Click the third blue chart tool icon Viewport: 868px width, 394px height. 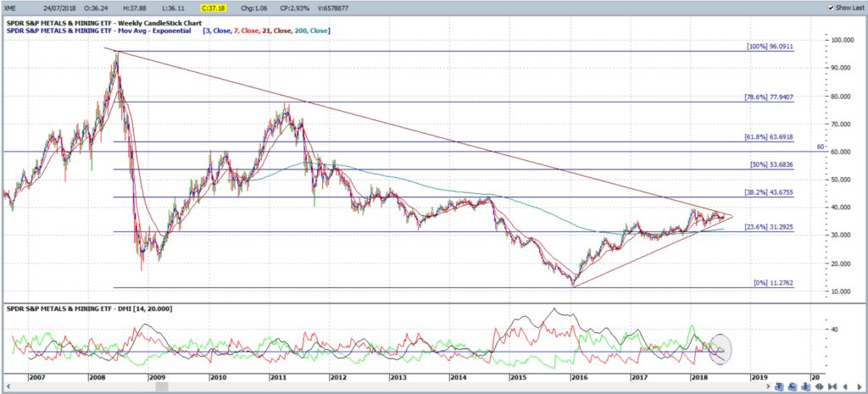pyautogui.click(x=805, y=387)
